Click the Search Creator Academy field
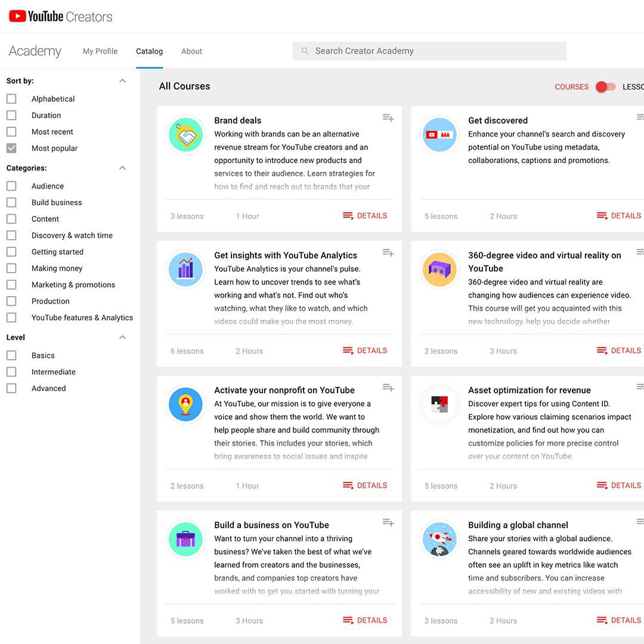Image resolution: width=644 pixels, height=644 pixels. 429,51
